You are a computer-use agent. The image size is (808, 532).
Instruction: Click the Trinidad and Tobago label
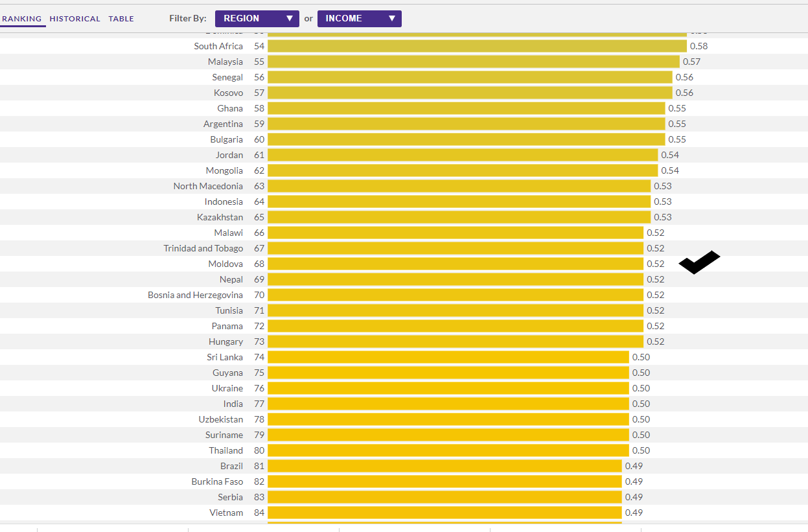click(x=203, y=248)
